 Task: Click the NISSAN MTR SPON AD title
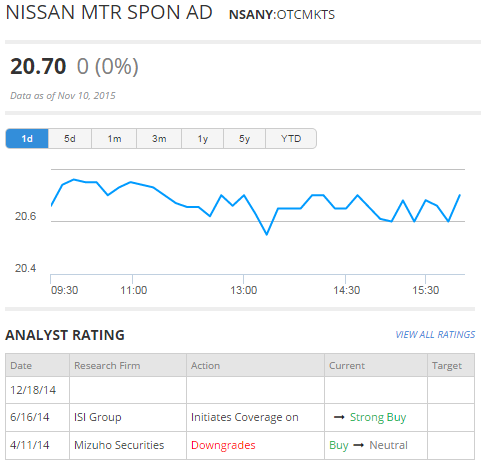(109, 13)
